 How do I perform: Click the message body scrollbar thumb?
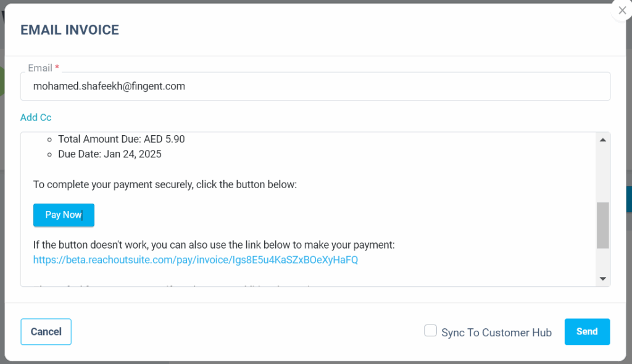tap(603, 225)
